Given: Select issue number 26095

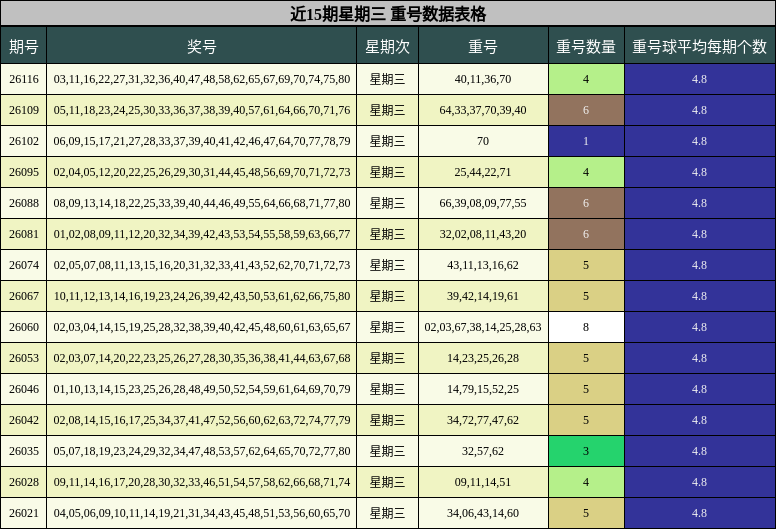Looking at the screenshot, I should [x=24, y=172].
